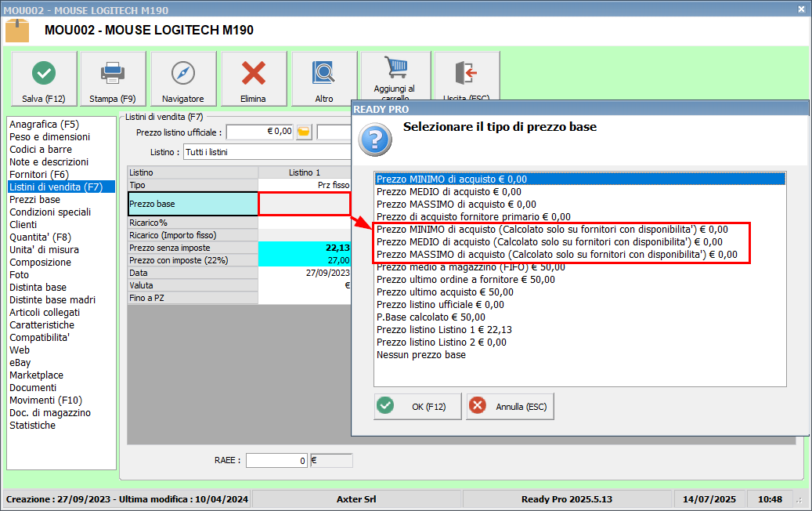The image size is (812, 511).
Task: Open the Distinta base section
Action: tap(38, 287)
